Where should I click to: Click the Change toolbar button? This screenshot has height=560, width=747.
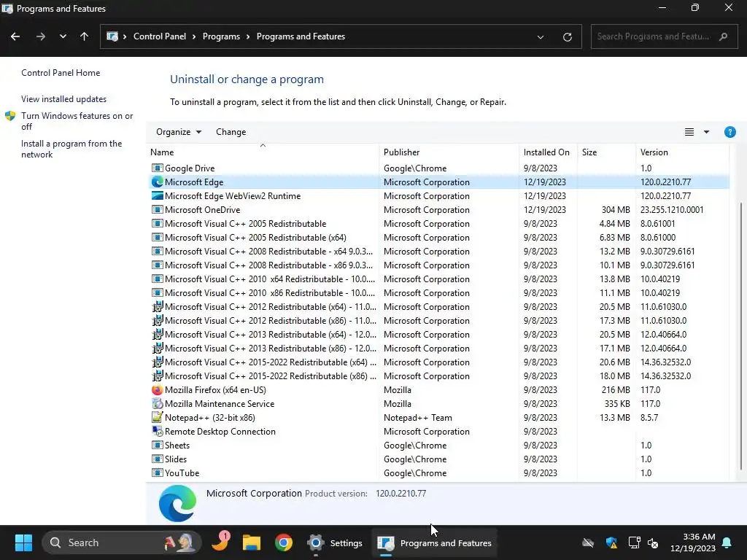[231, 132]
